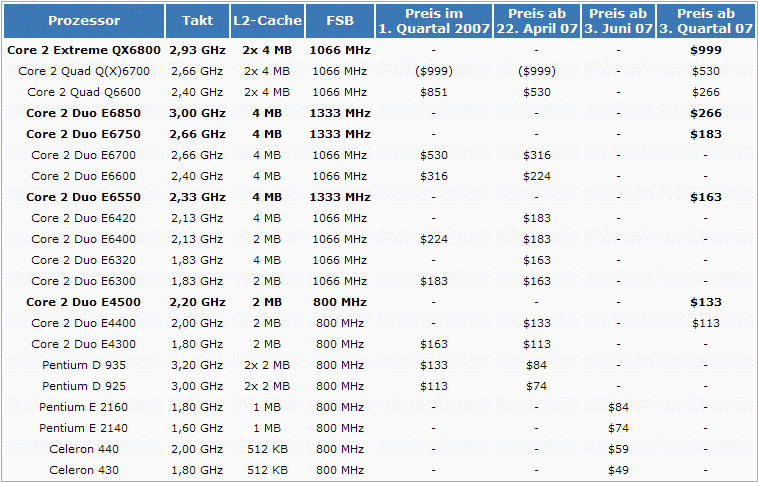The image size is (758, 482).
Task: Select the Celeron 430 cell
Action: [84, 470]
